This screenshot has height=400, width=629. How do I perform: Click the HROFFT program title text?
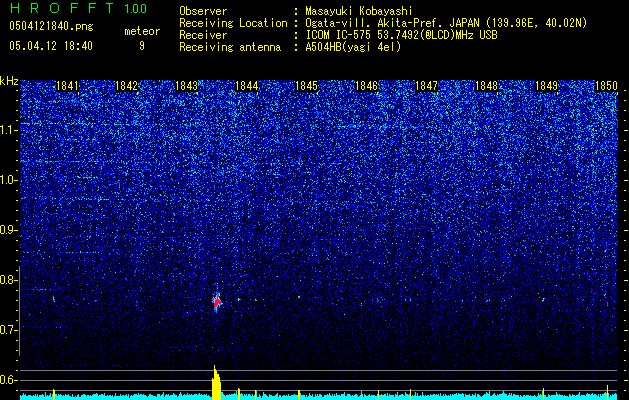point(62,8)
